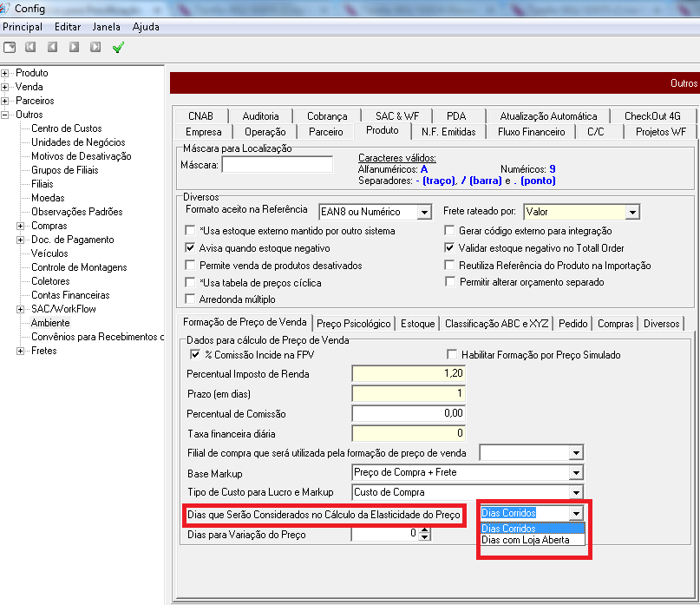
Task: Click the previous record arrow icon
Action: [52, 47]
